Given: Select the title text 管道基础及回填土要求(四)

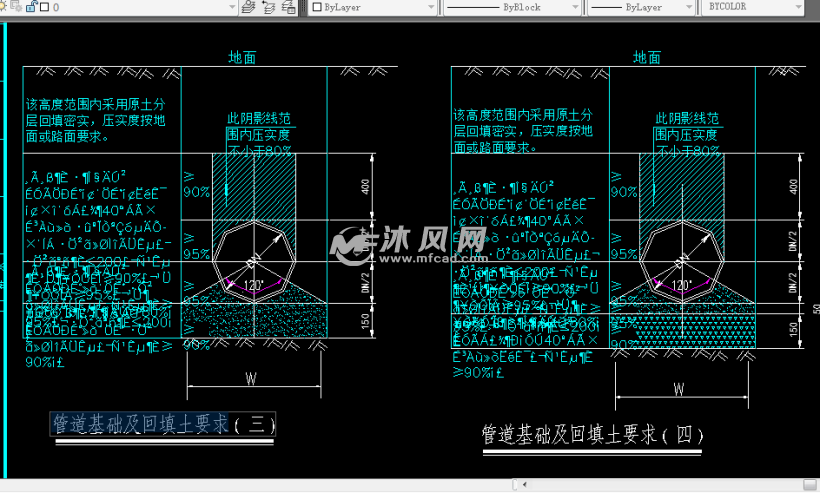Looking at the screenshot, I should [592, 435].
